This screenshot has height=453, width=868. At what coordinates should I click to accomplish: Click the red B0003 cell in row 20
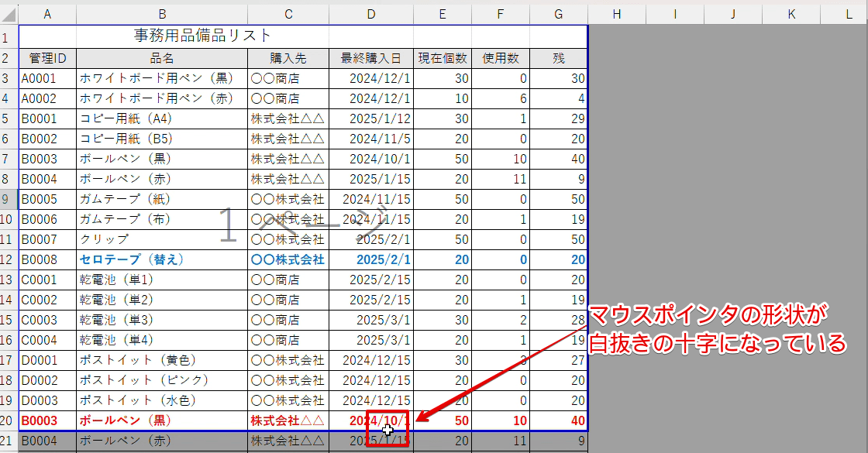pyautogui.click(x=46, y=420)
